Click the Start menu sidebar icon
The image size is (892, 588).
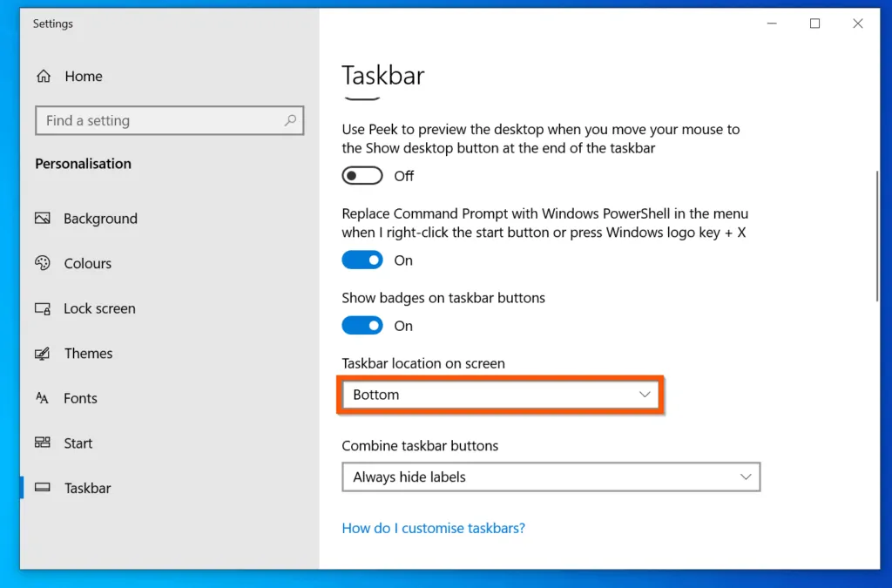click(x=44, y=443)
